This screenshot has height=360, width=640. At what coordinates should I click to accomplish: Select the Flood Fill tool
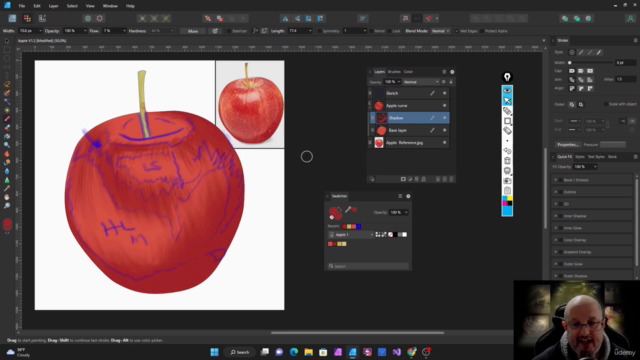tap(7, 136)
